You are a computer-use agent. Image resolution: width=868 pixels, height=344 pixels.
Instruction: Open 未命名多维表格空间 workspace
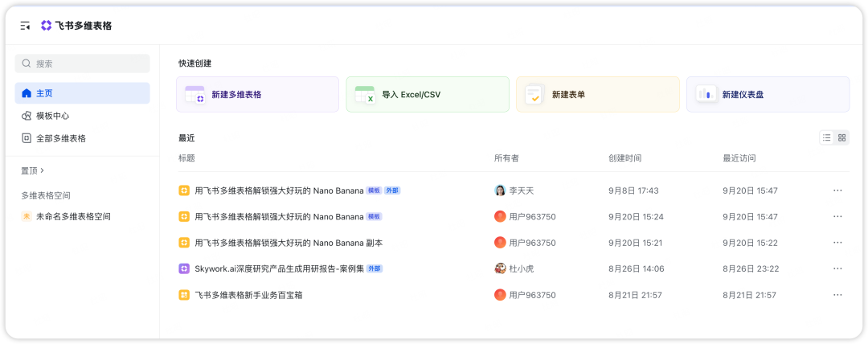[82, 216]
